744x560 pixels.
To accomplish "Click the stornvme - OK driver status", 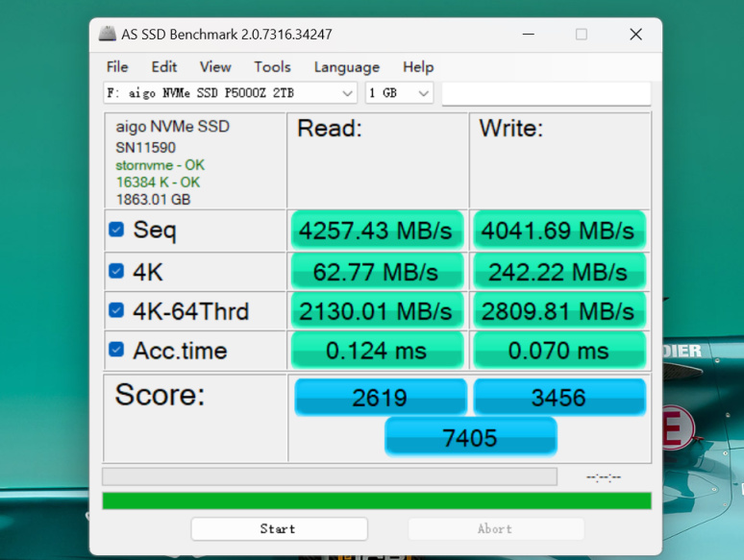I will click(x=160, y=165).
